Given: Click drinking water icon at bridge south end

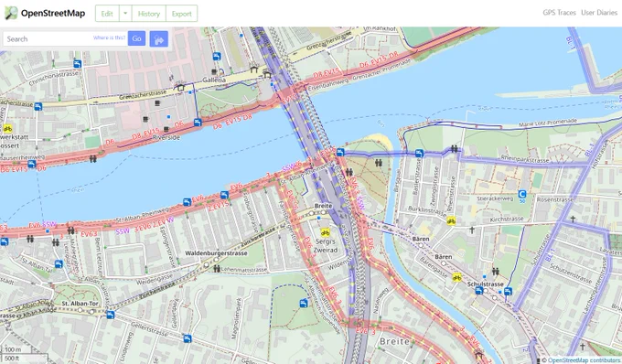Looking at the screenshot, I should pos(340,152).
